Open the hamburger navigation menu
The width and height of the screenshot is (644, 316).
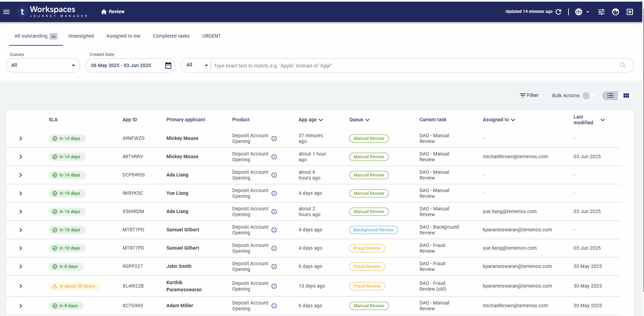(x=6, y=12)
